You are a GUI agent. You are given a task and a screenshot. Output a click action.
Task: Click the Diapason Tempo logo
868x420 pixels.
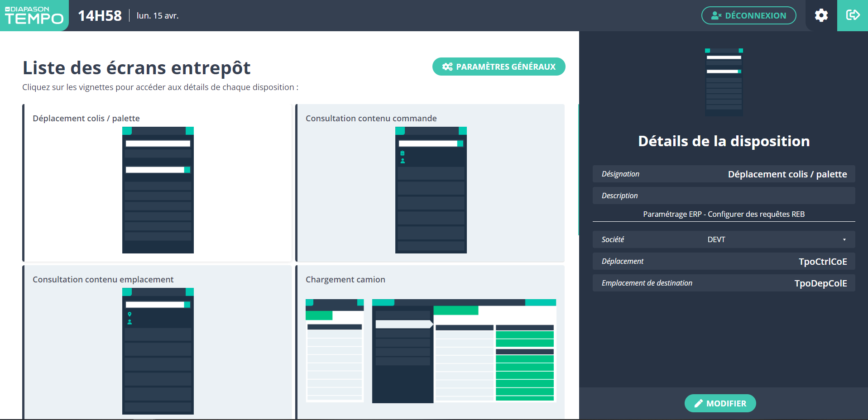coord(34,15)
